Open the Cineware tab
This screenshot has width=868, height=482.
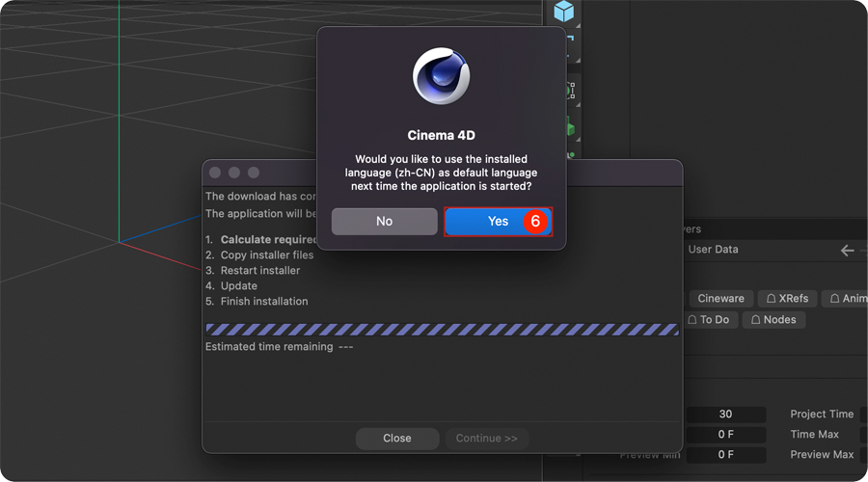(720, 298)
